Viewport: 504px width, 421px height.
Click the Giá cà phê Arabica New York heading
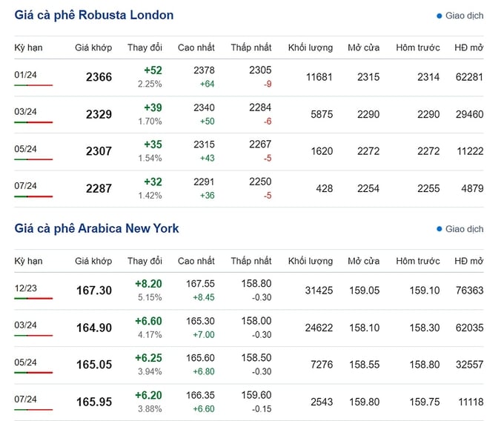[96, 228]
